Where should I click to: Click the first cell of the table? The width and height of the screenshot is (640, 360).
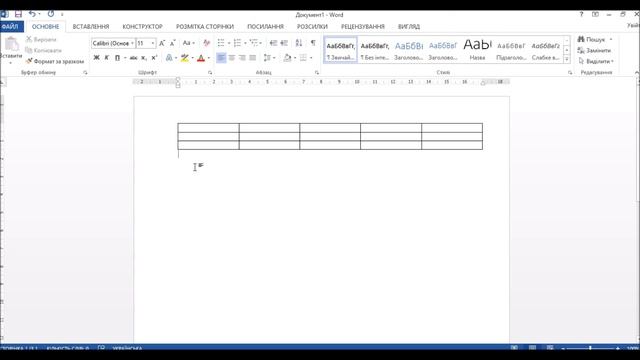[208, 127]
